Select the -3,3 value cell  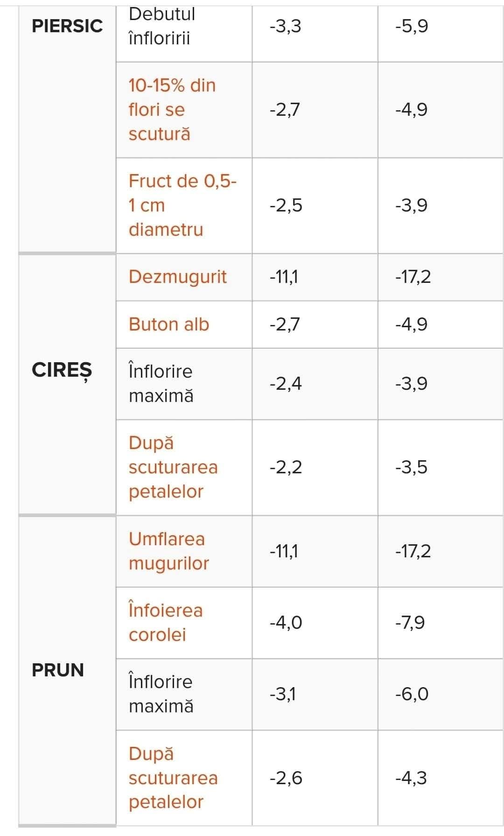tap(285, 26)
